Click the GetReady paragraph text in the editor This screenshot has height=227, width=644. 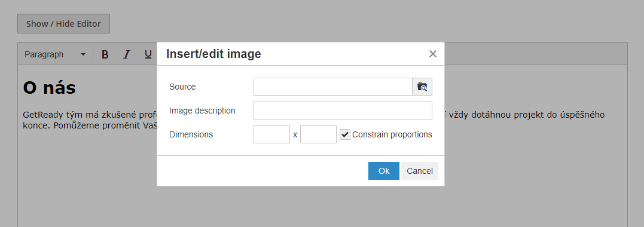90,120
